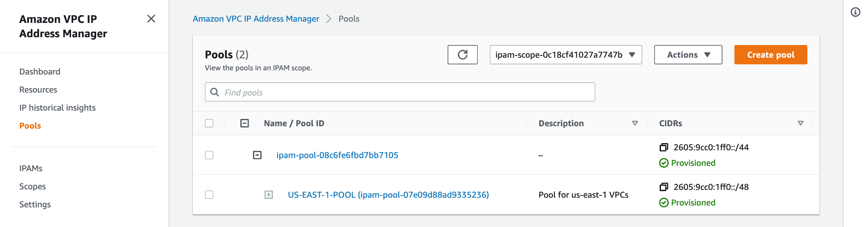The width and height of the screenshot is (868, 227).
Task: Click breadcrumb chevron separator
Action: point(329,19)
